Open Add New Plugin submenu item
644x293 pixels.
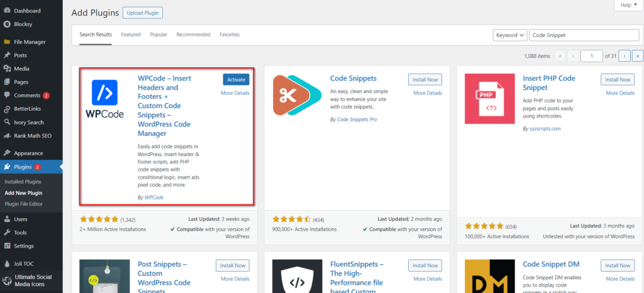23,193
